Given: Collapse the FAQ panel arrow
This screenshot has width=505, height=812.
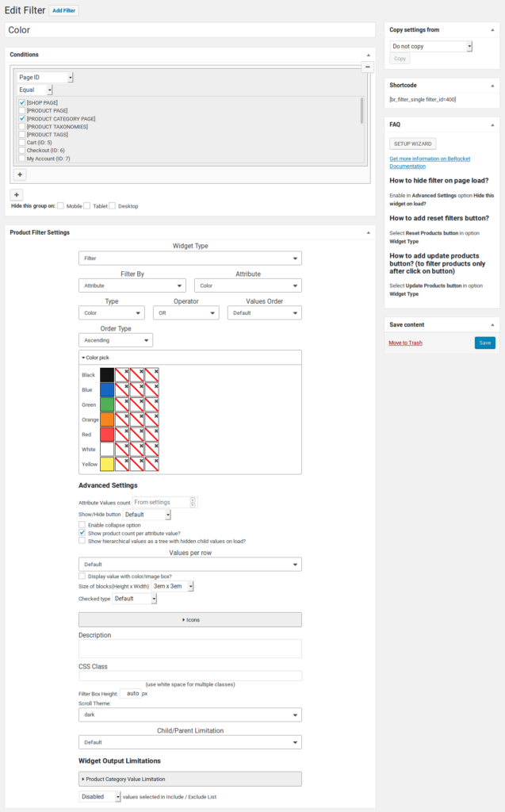Looking at the screenshot, I should click(x=492, y=124).
